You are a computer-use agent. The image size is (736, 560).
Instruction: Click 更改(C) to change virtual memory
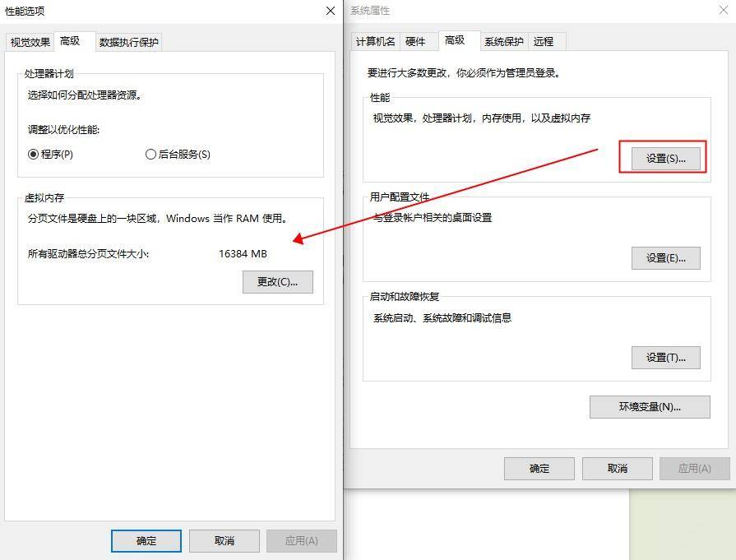[276, 282]
